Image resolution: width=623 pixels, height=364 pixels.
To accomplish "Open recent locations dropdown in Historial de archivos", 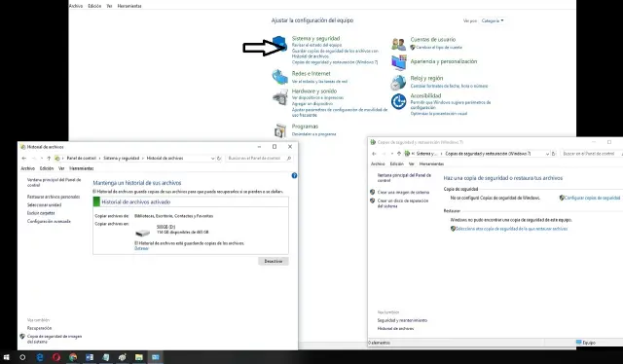I will pyautogui.click(x=42, y=159).
